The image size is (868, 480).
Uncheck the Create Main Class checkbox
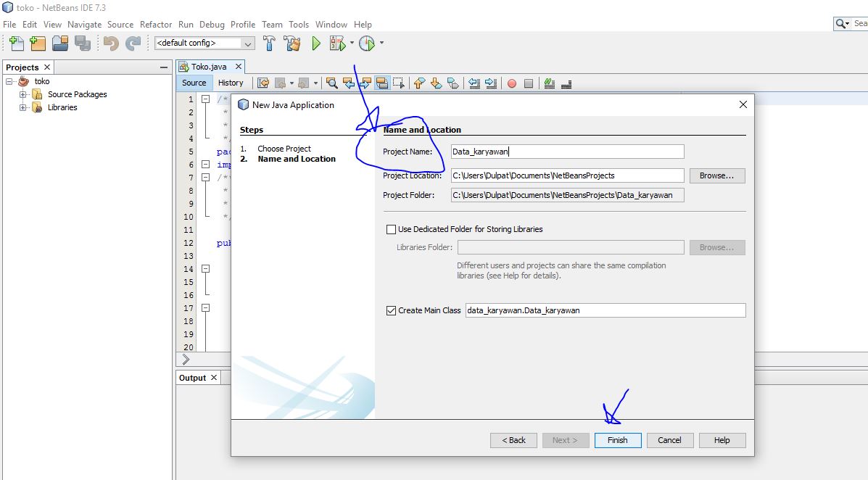pos(390,310)
